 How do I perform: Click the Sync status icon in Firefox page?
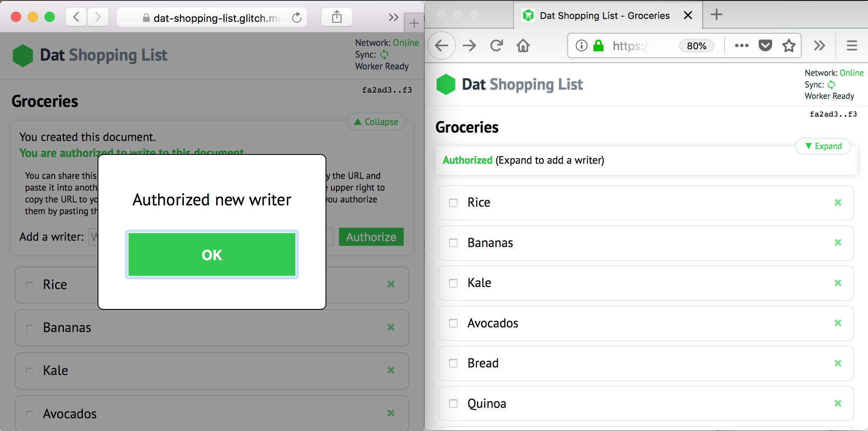[831, 85]
